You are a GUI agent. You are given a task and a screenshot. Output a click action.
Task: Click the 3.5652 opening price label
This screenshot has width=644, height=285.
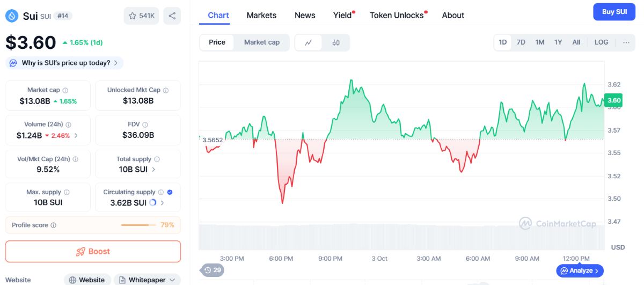pyautogui.click(x=211, y=140)
